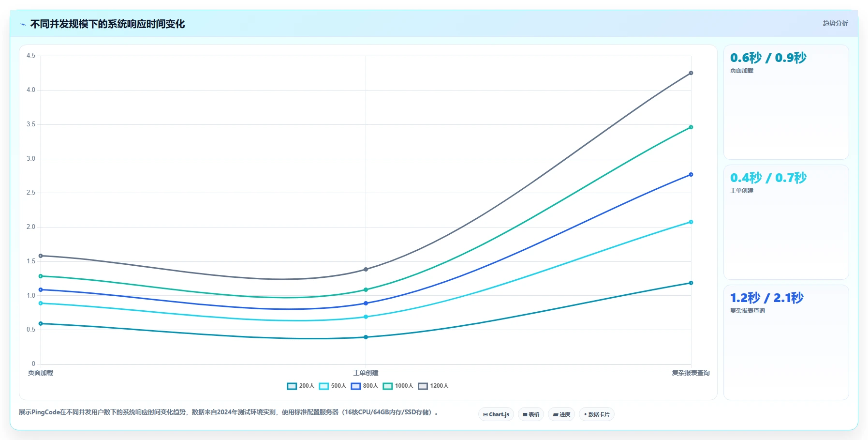868x440 pixels.
Task: Select the 500人 data point at 页面加载
Action: [x=41, y=303]
